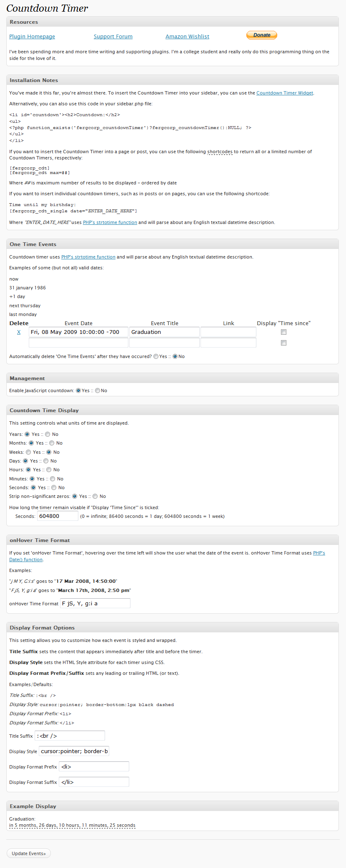Open the Plugin Homepage link
This screenshot has height=868, width=346.
(x=32, y=37)
